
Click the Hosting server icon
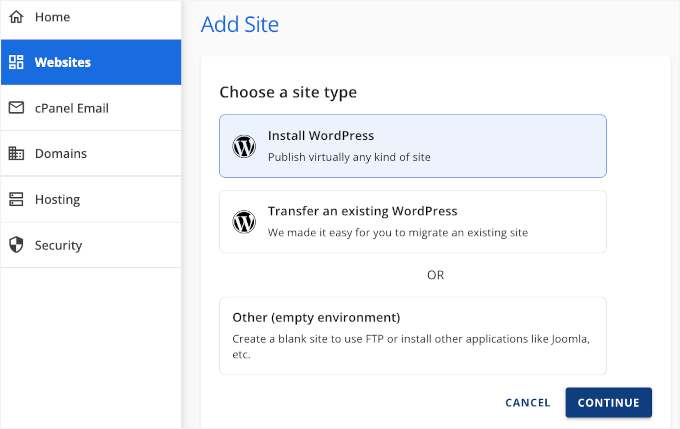tap(16, 199)
